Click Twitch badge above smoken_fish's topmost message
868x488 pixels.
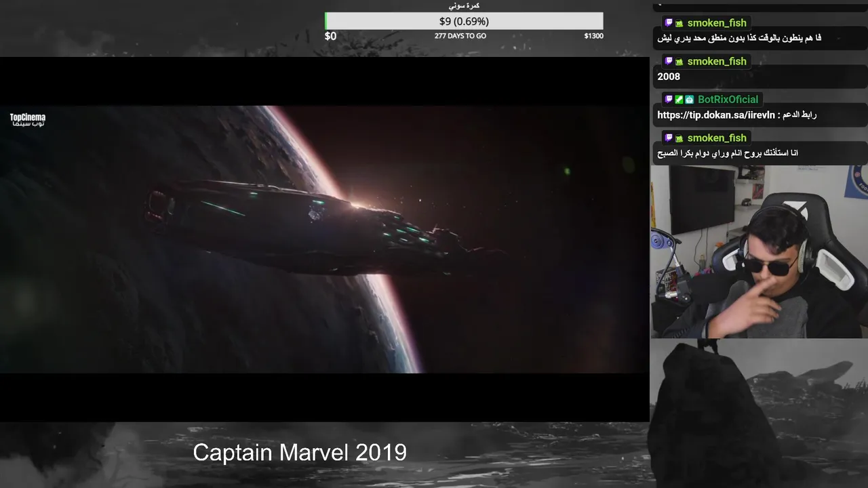(x=669, y=23)
